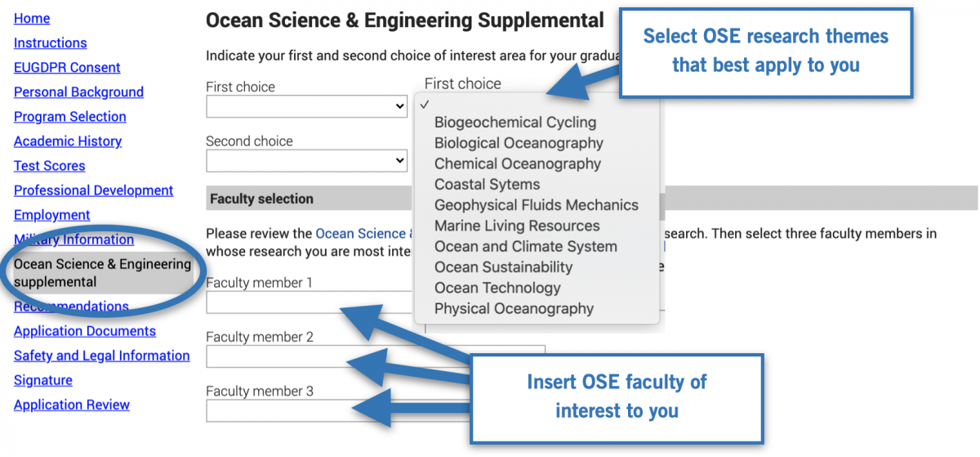This screenshot has height=457, width=980.
Task: Open the First choice dropdown
Action: click(x=306, y=106)
